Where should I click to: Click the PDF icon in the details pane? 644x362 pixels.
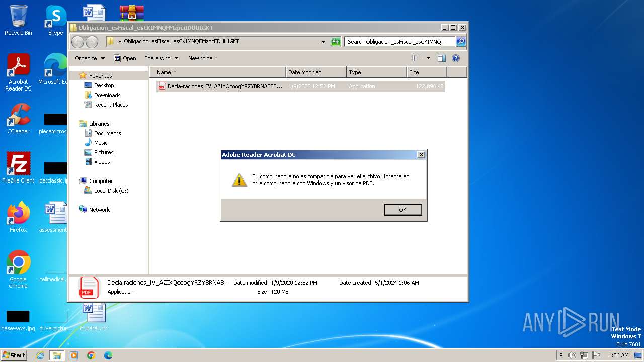89,288
